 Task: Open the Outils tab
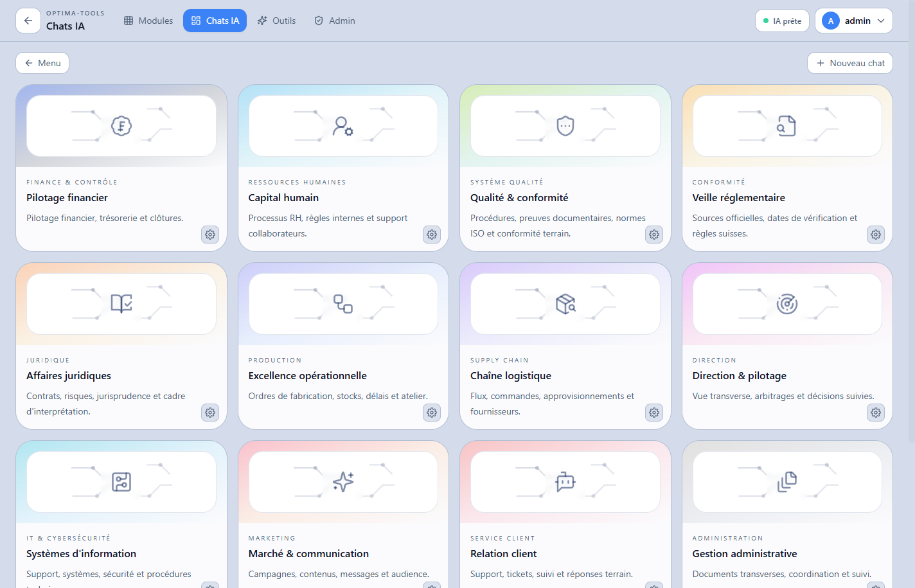tap(276, 21)
